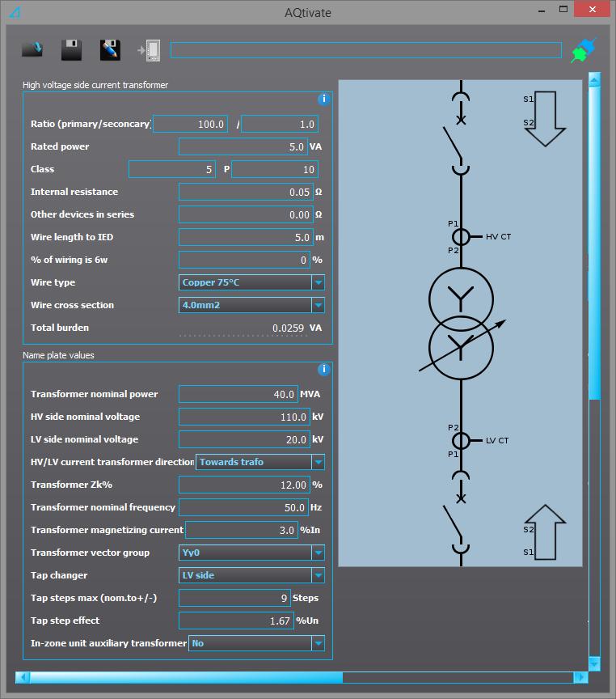
Task: Click the % of wiring is 6w field
Action: (x=244, y=260)
